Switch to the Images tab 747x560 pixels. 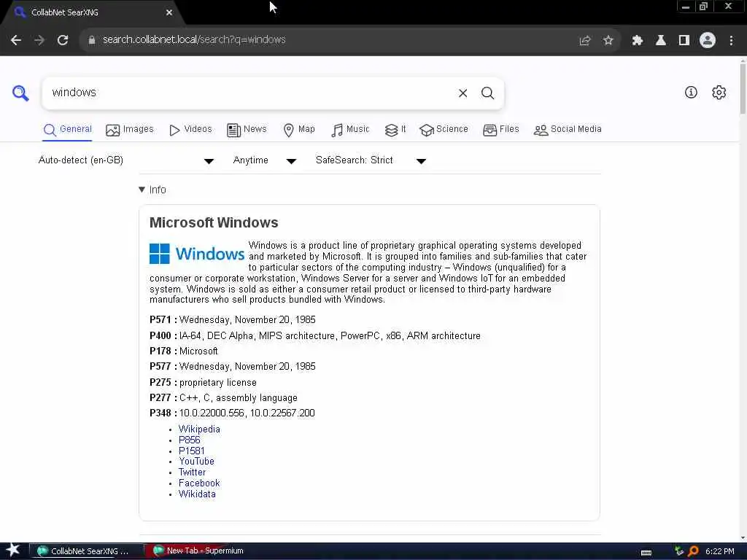coord(130,130)
